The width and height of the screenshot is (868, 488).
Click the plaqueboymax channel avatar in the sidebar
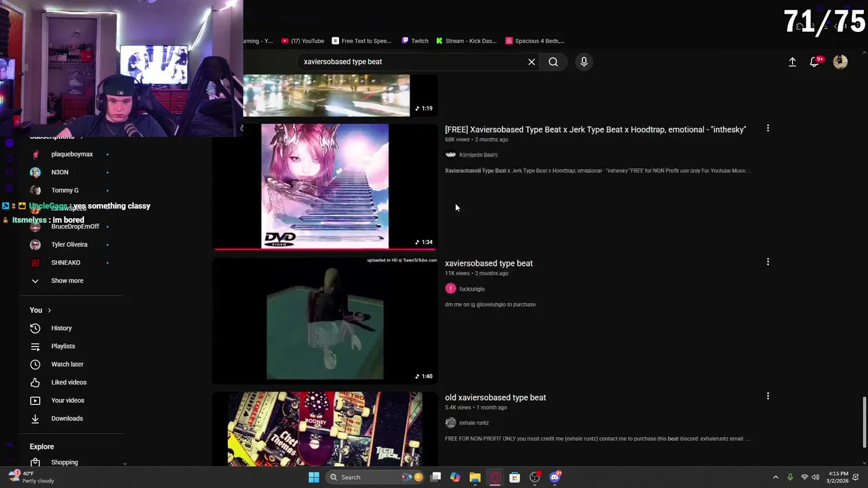pos(35,154)
